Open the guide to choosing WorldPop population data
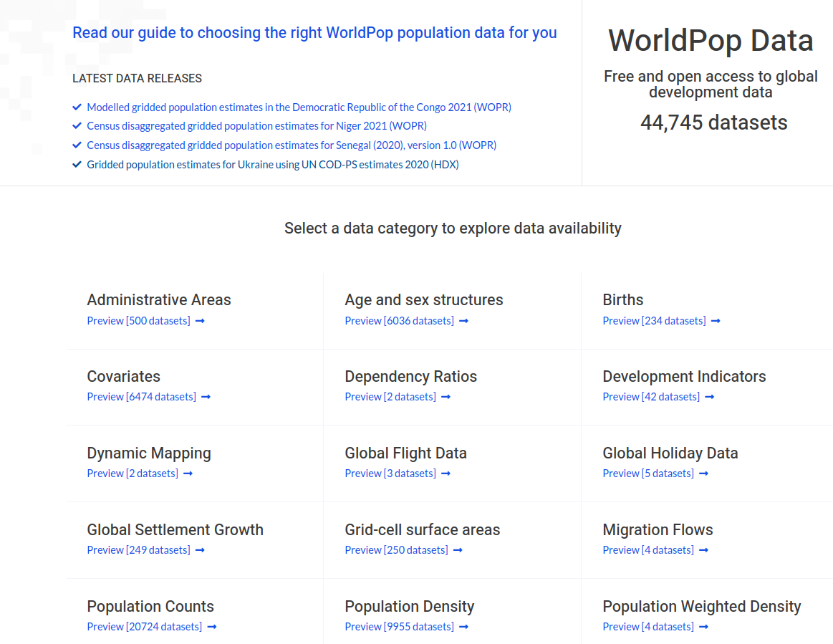This screenshot has height=644, width=833. tap(314, 33)
